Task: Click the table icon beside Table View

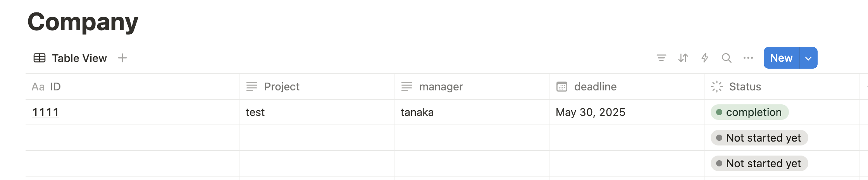Action: tap(40, 58)
